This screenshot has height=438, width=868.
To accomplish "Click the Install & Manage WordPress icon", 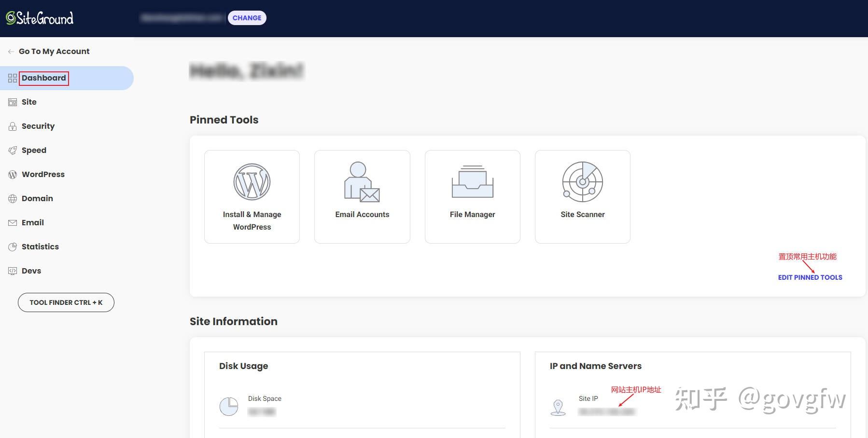I will point(252,182).
